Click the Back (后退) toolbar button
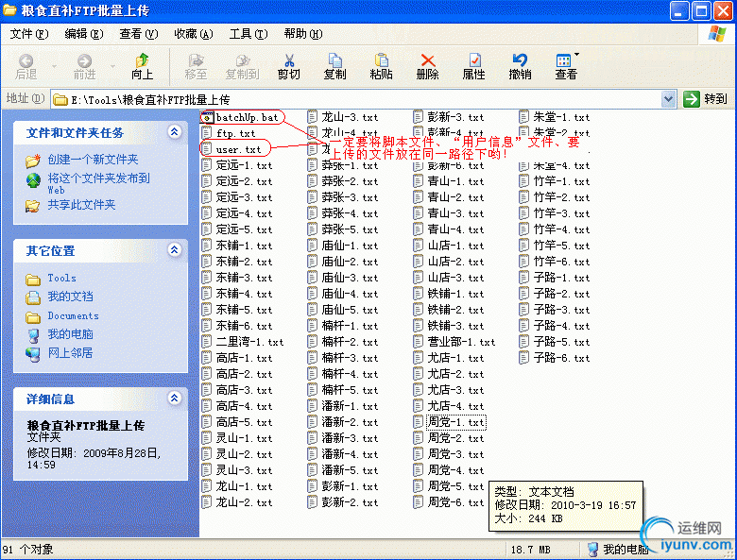This screenshot has width=737, height=560. [x=26, y=66]
